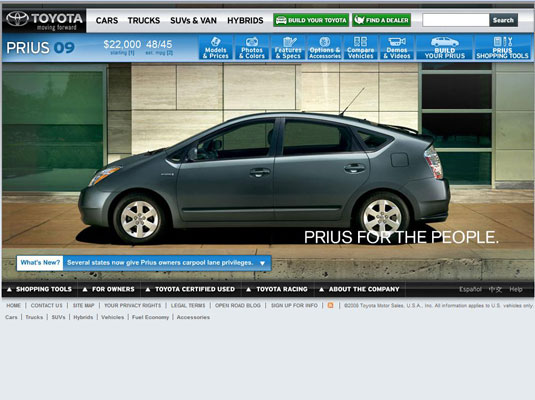
Task: Click the $22,000 starting price
Action: (x=122, y=44)
